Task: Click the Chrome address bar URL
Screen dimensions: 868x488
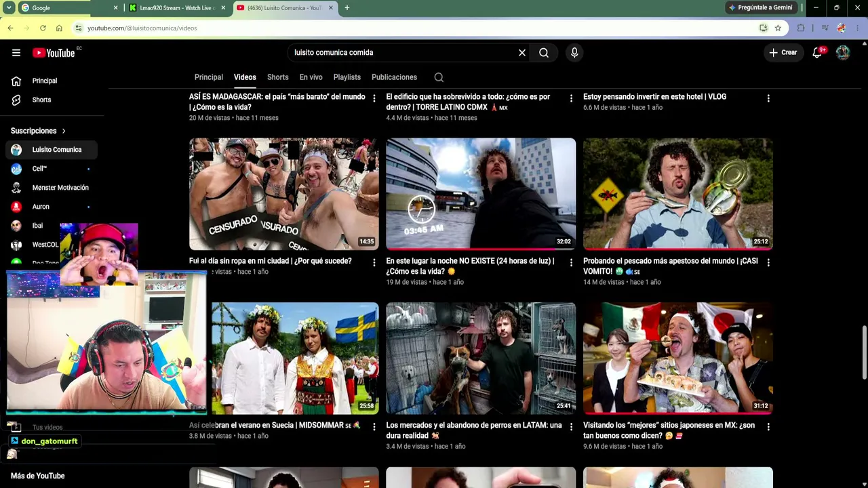Action: [x=142, y=28]
